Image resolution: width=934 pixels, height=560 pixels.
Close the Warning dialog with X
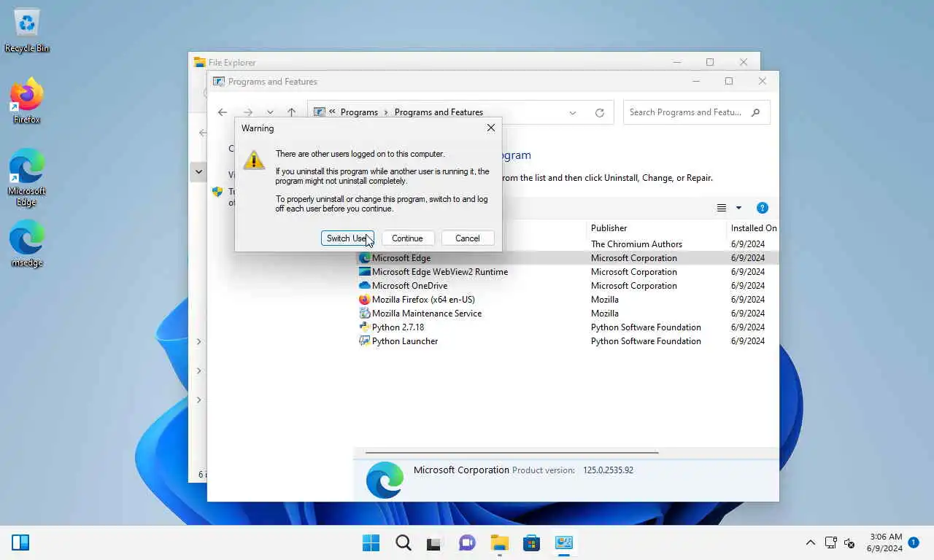[x=491, y=128]
